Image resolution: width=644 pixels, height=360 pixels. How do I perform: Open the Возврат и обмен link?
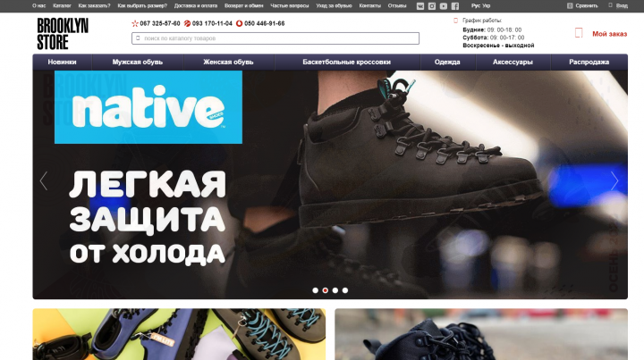click(x=243, y=5)
